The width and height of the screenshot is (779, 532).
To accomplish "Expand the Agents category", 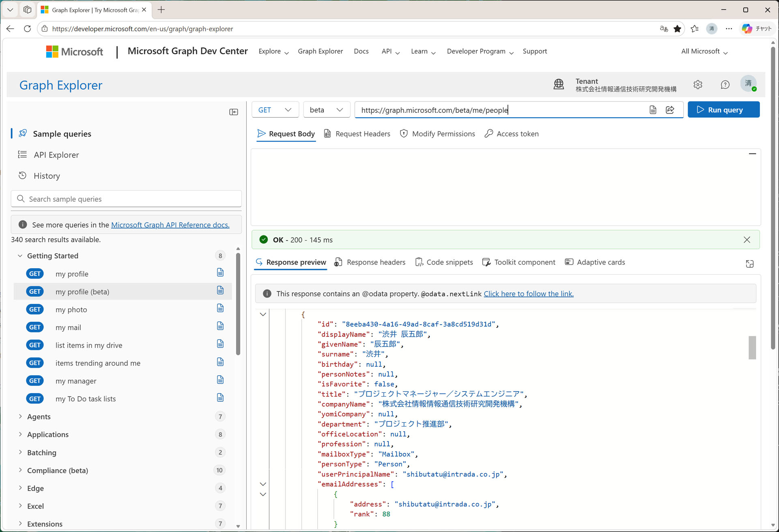I will pyautogui.click(x=20, y=416).
